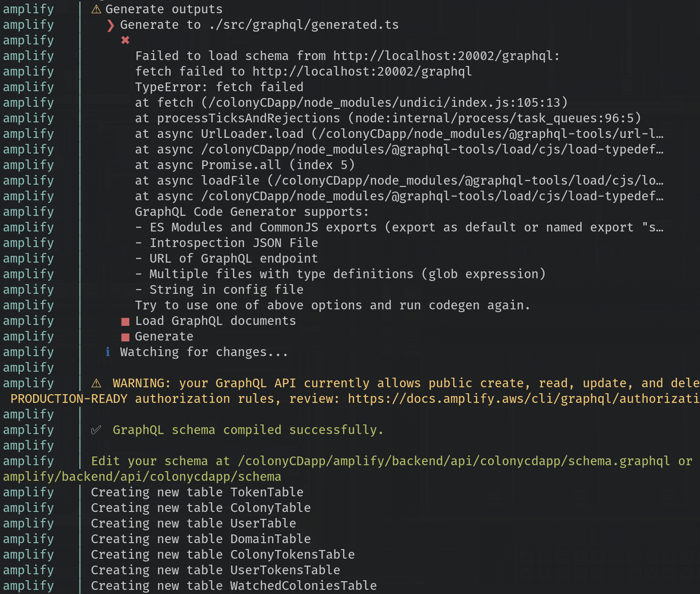Click 'Multiple files with type definitions' line

(340, 274)
